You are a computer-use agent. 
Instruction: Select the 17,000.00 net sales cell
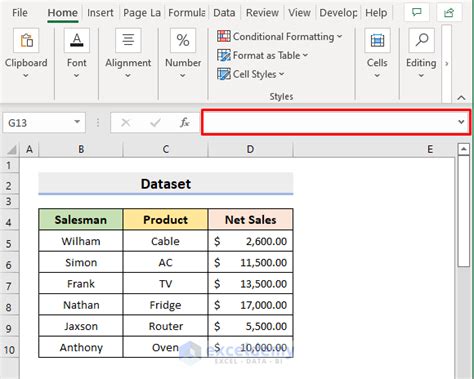(x=250, y=305)
